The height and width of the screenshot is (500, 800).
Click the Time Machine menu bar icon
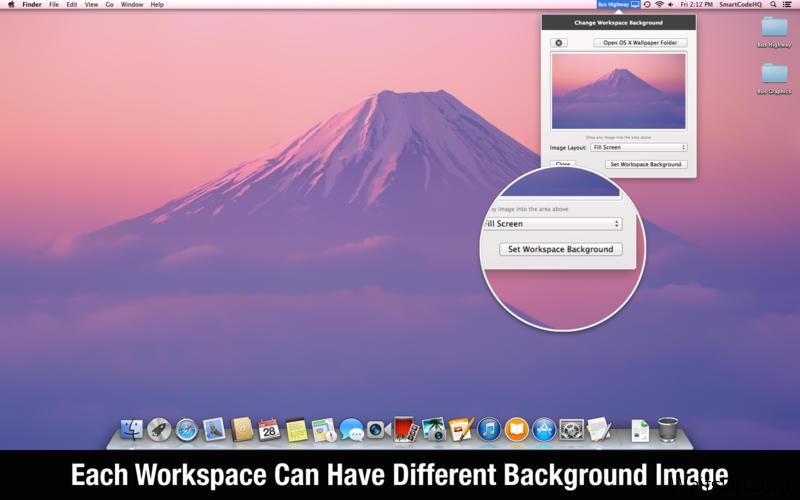647,4
